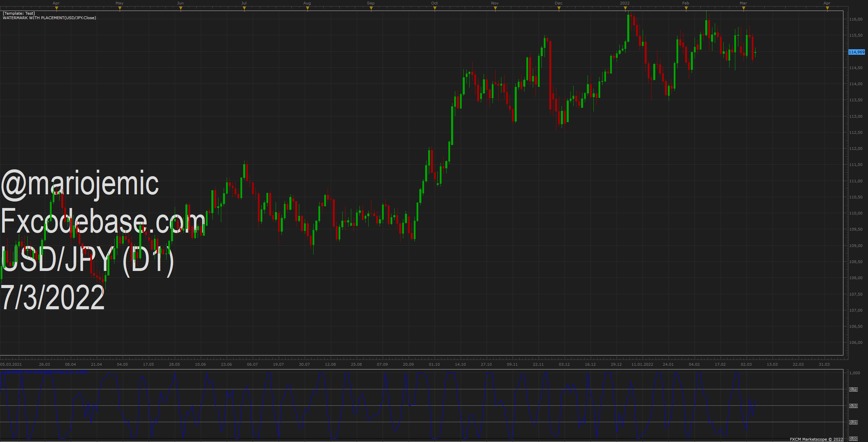The image size is (868, 442).
Task: Select the LAGUERRE ROC indicator label
Action: [44, 372]
